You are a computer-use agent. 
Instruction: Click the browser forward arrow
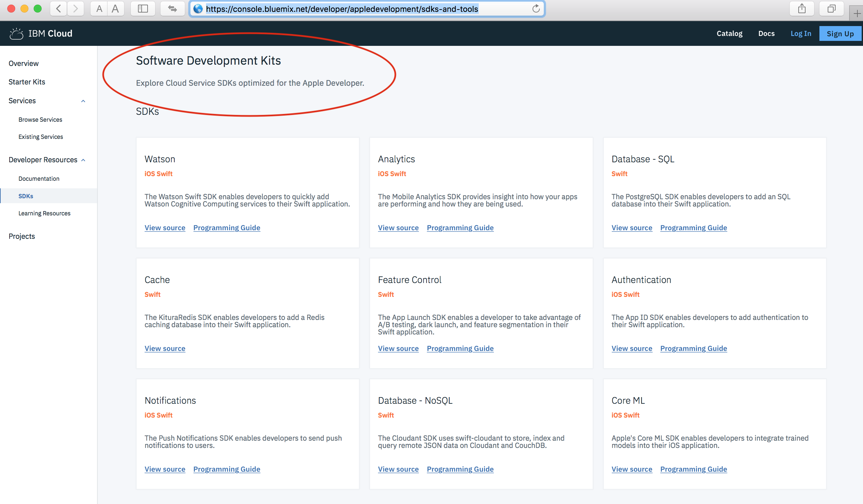pyautogui.click(x=76, y=9)
